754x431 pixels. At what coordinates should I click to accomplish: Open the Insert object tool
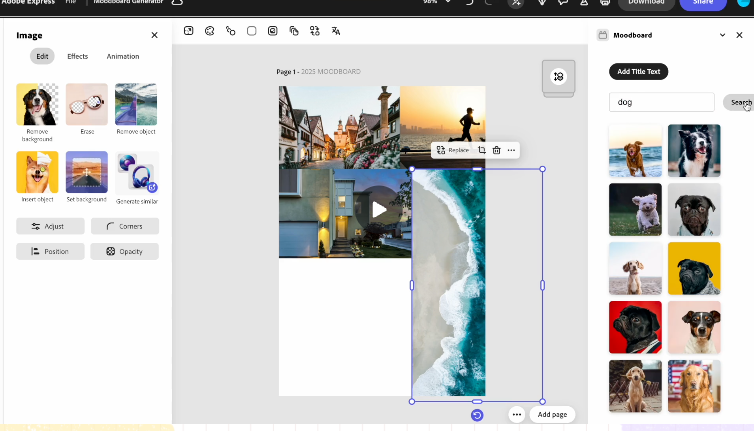point(37,172)
